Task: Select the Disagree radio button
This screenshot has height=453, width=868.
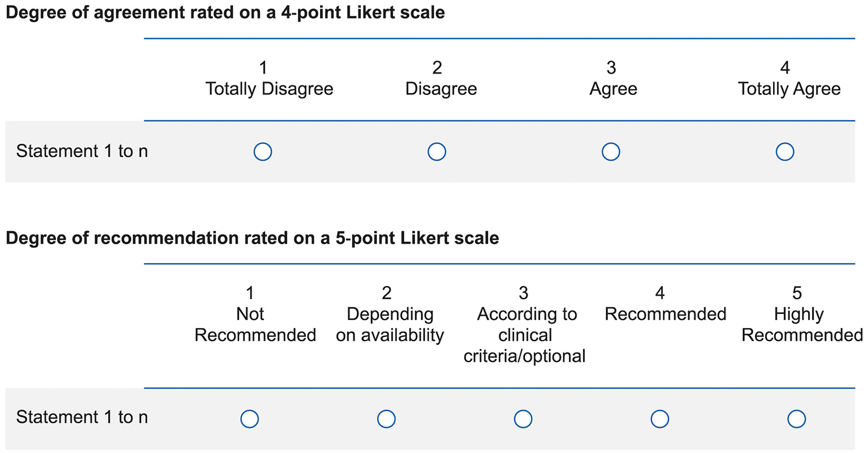Action: coord(437,152)
